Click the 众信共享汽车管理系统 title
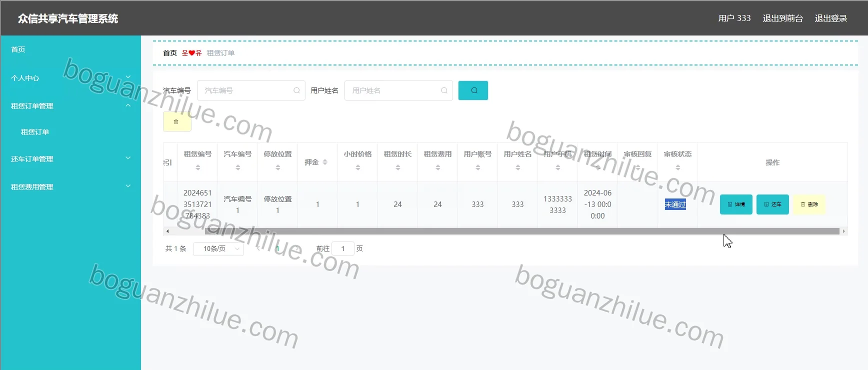868x370 pixels. pyautogui.click(x=68, y=18)
